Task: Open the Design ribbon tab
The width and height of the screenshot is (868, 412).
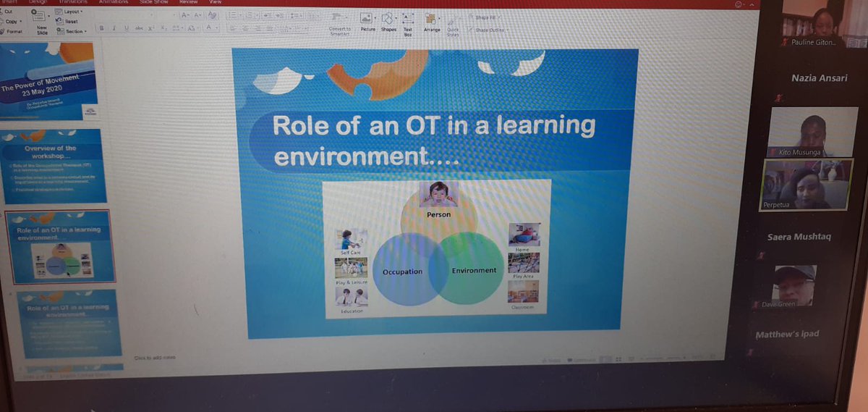Action: tap(38, 2)
